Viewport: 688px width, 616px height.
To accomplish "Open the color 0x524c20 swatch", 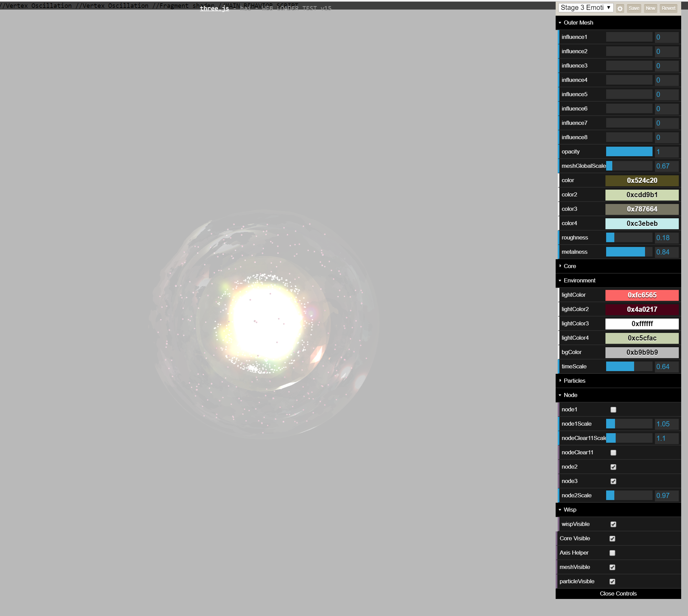I will (642, 180).
